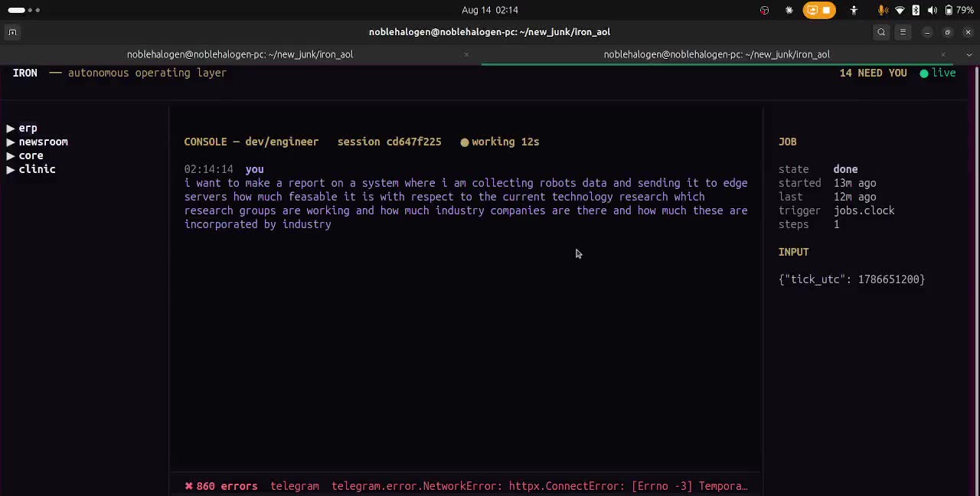Expand the clinic tree arrow
Viewport: 980px width, 496px height.
(11, 170)
